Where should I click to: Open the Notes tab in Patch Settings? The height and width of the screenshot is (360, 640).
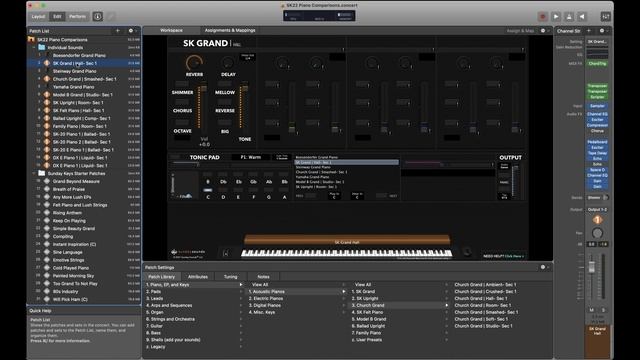click(x=263, y=277)
